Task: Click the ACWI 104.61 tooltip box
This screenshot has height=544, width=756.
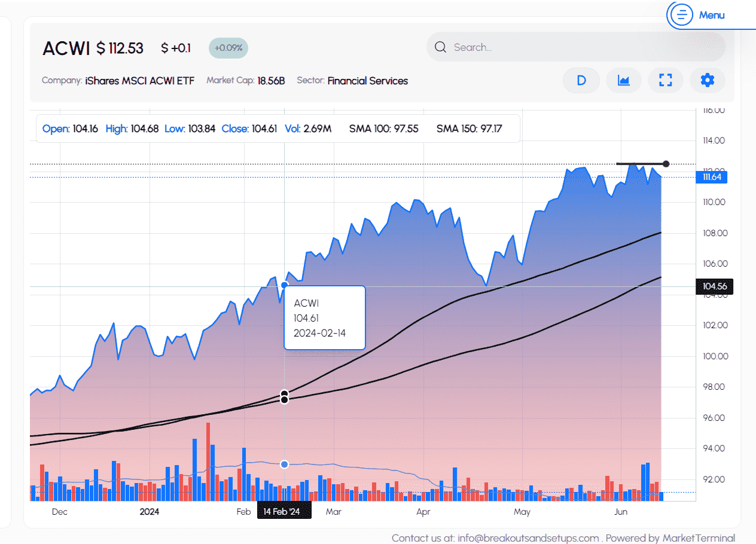Action: point(325,317)
